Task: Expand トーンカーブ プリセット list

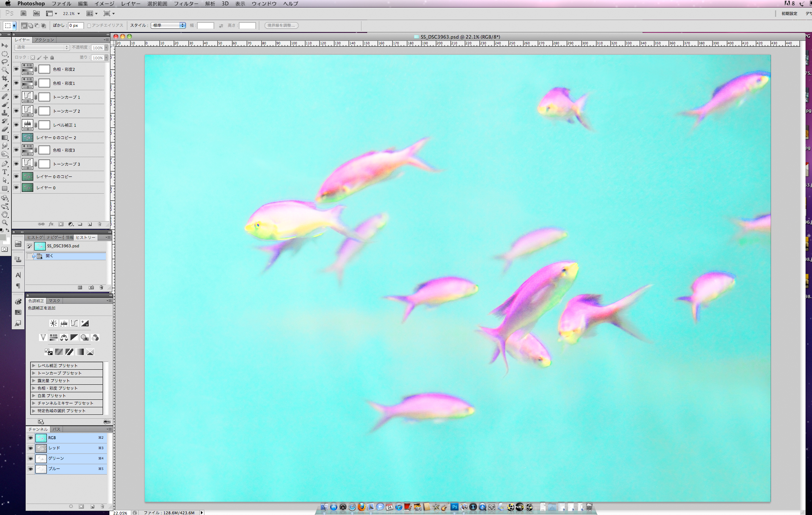Action: pos(34,373)
